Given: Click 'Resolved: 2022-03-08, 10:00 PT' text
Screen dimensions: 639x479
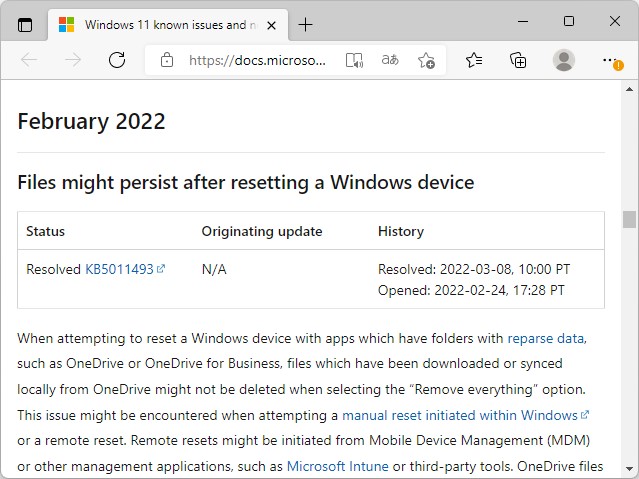Looking at the screenshot, I should click(x=474, y=269).
